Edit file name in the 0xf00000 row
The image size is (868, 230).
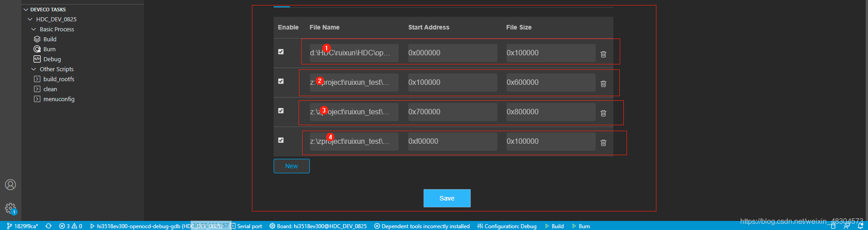[354, 142]
